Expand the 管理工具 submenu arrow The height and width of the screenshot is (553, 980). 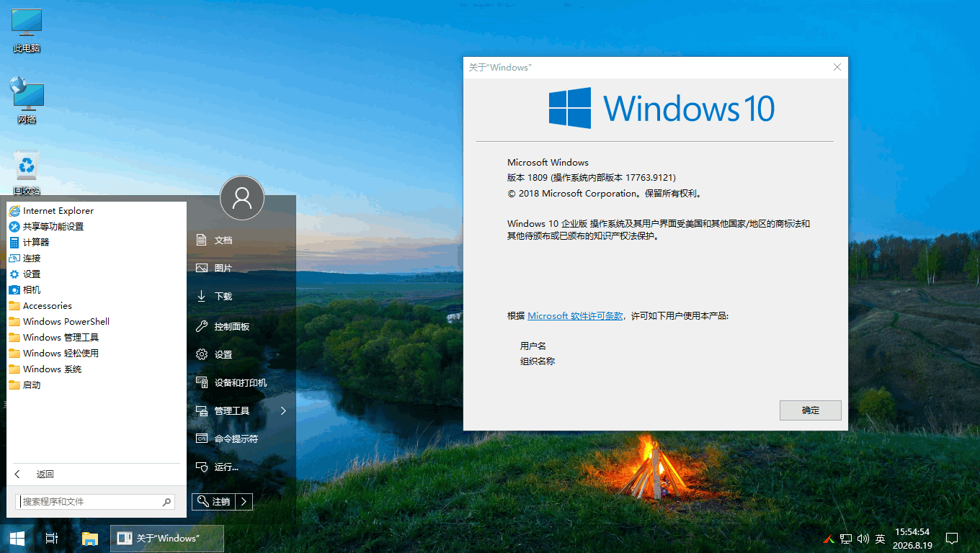[x=283, y=410]
